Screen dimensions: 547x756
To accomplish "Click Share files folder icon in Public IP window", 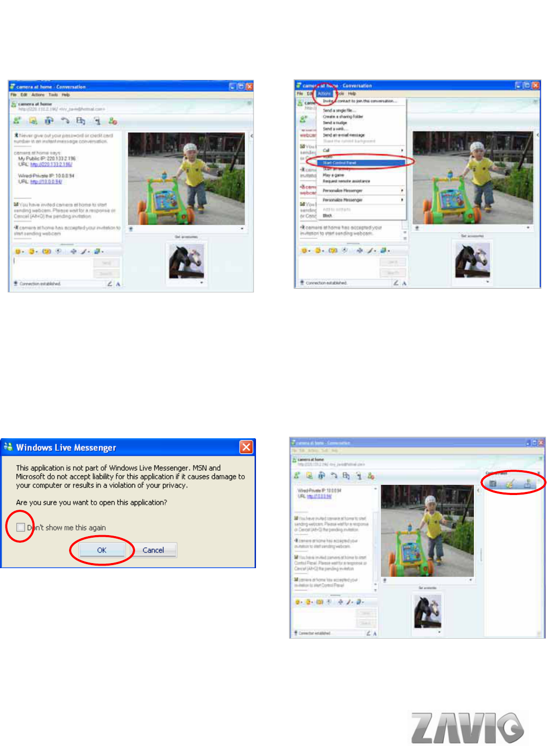I will [x=33, y=121].
